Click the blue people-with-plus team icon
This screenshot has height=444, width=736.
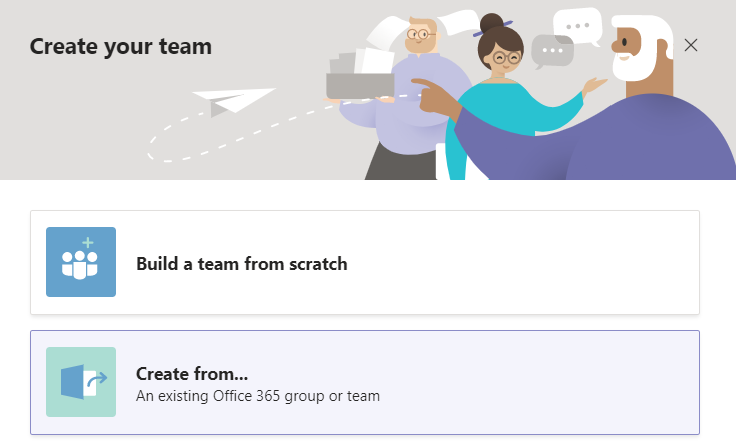81,262
